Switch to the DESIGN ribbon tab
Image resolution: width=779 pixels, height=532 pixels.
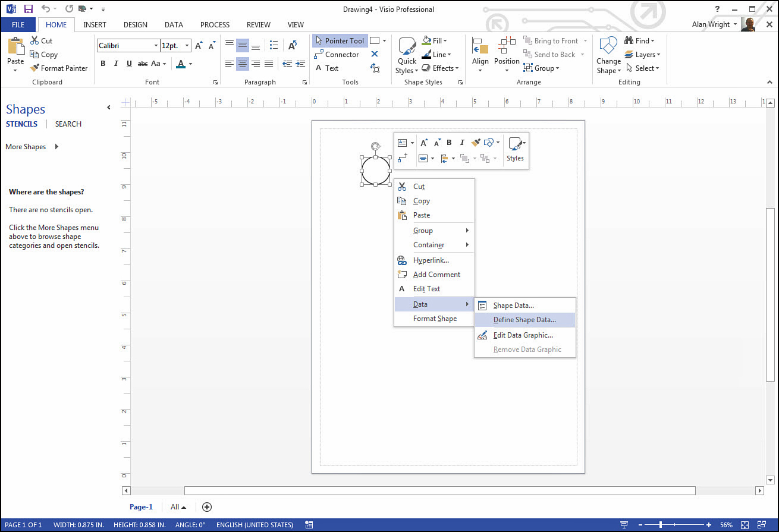pos(136,25)
